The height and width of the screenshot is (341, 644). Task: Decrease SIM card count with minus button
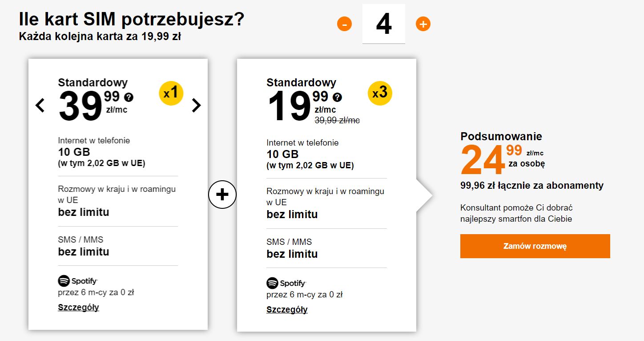(x=344, y=24)
